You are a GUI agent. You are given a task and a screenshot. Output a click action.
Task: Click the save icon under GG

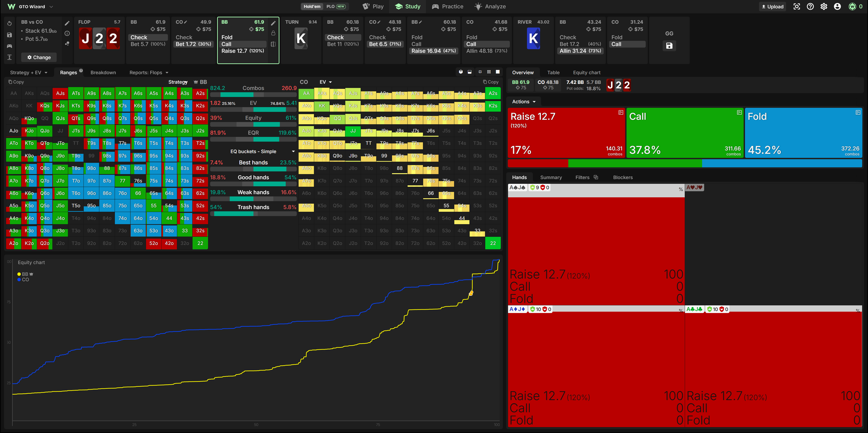click(x=669, y=46)
